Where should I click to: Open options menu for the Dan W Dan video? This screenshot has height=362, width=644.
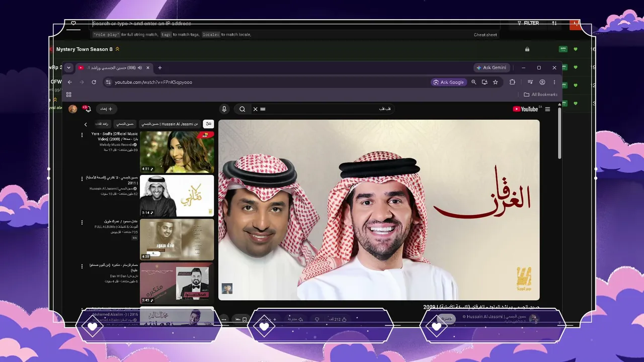82,266
